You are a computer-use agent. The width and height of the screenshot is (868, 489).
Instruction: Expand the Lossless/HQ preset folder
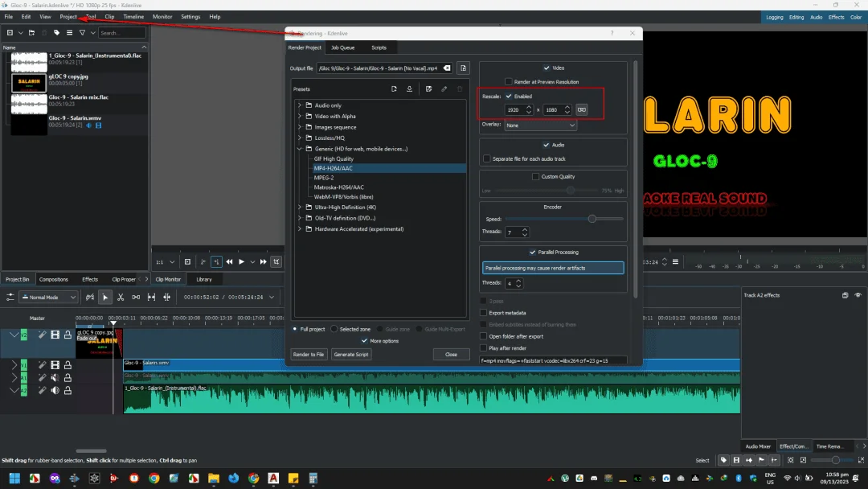point(300,138)
